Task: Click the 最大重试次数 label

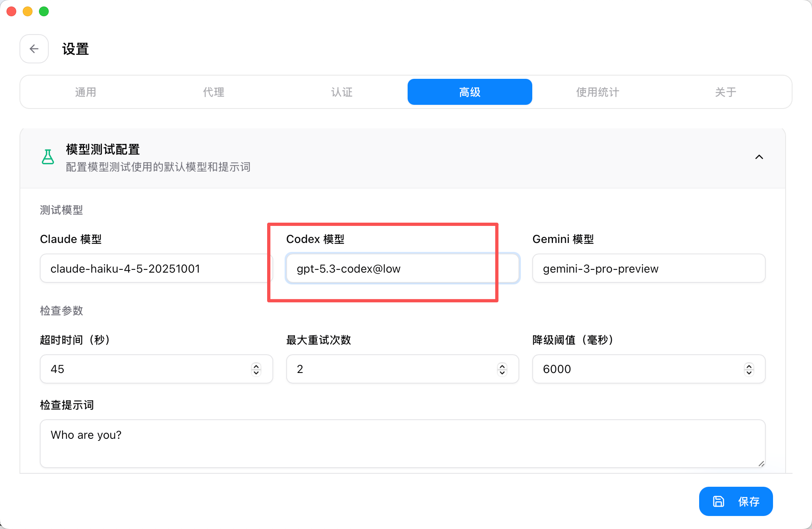Action: tap(318, 340)
